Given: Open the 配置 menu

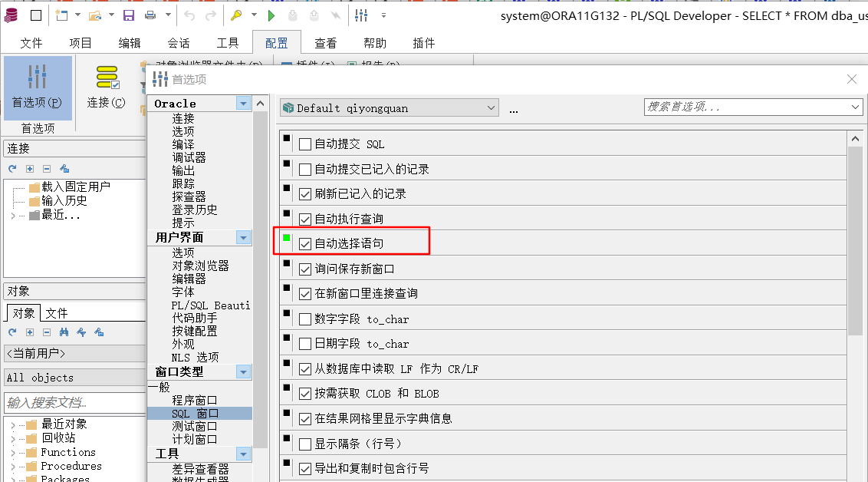Looking at the screenshot, I should pos(276,43).
